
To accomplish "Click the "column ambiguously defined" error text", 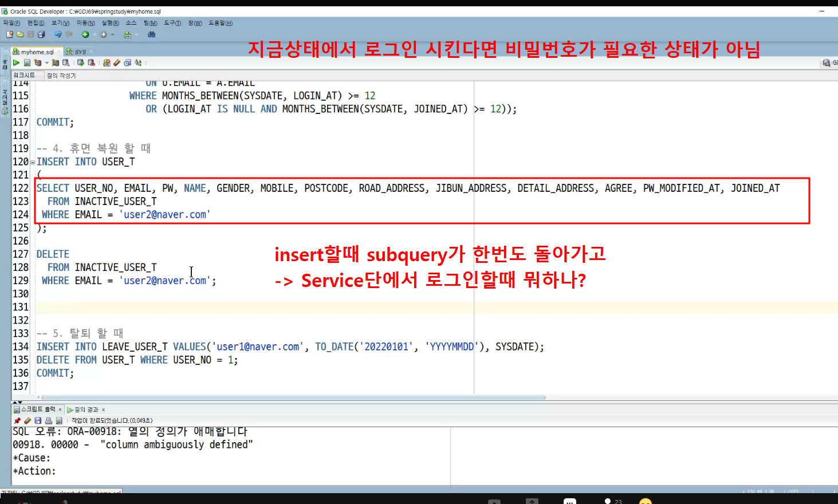I will (176, 444).
